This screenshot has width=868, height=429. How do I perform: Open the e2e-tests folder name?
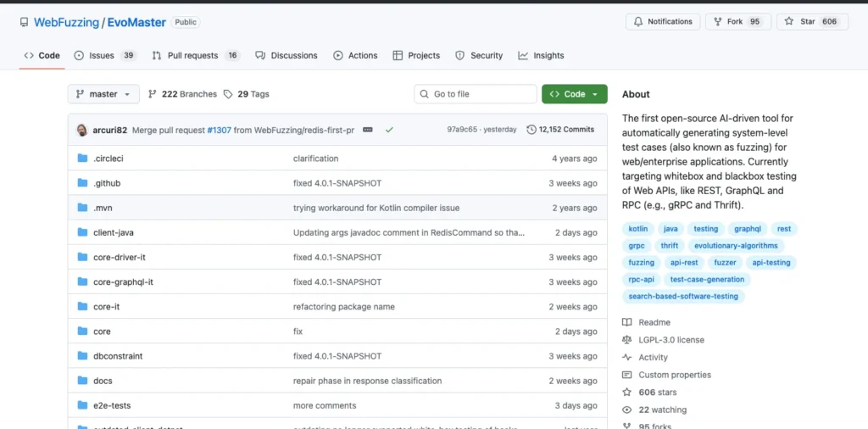tap(112, 405)
